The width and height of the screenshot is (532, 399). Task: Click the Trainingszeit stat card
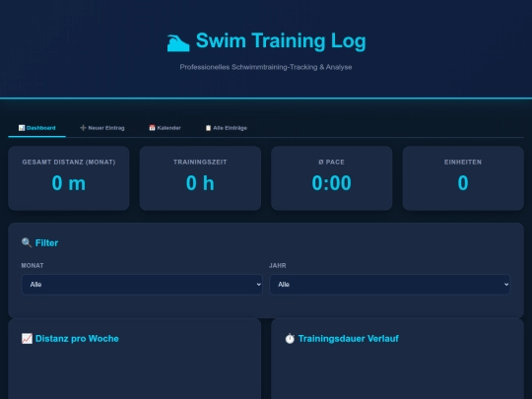tap(200, 178)
